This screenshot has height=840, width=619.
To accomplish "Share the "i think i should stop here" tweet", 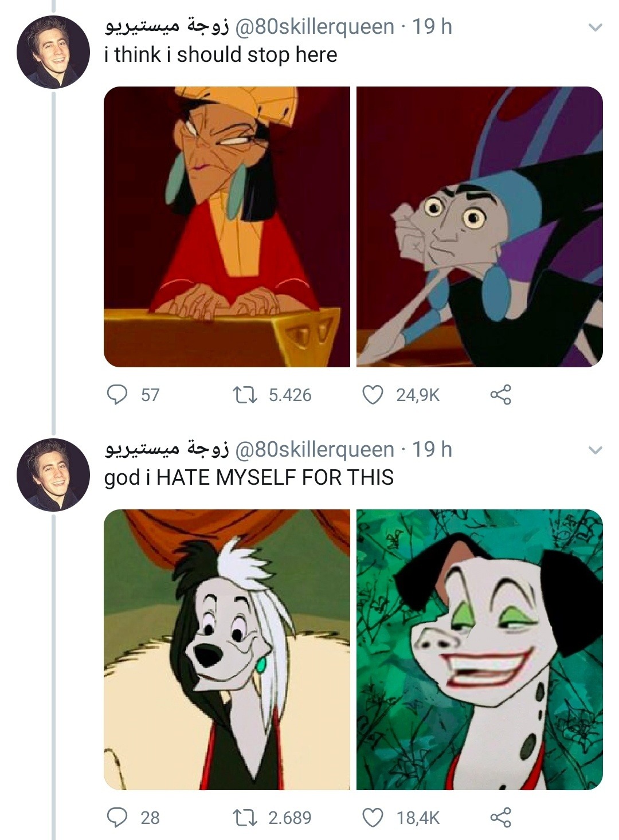I will click(x=500, y=395).
